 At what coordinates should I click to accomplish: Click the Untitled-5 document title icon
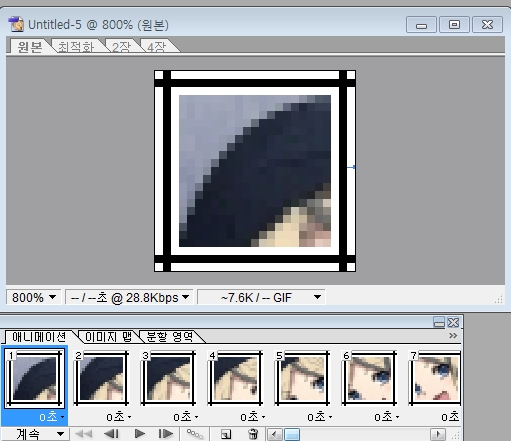point(16,24)
